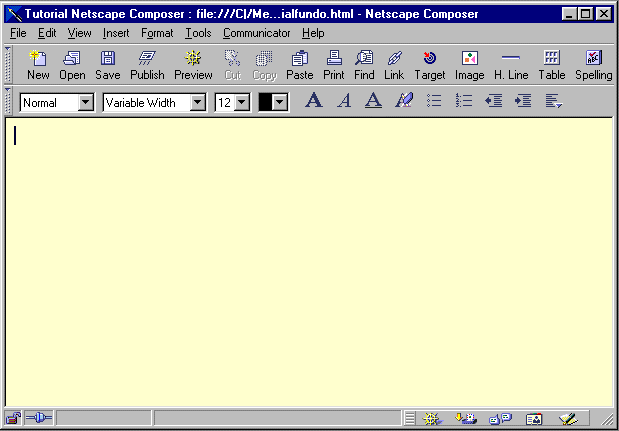
Task: Open the Normal paragraph style dropdown
Action: (x=85, y=102)
